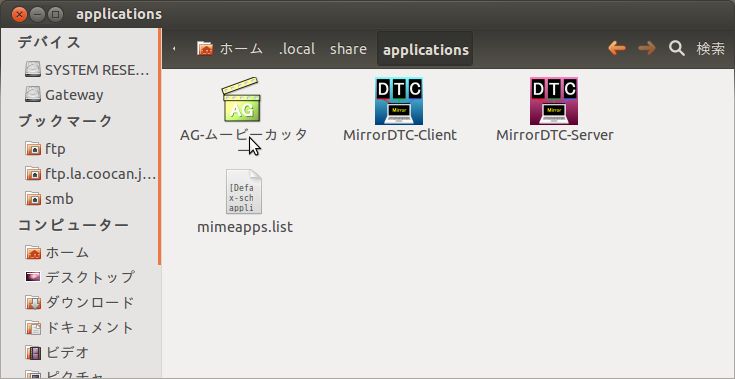Select the MirrorDTC-Server launcher icon
The height and width of the screenshot is (379, 735).
[554, 101]
